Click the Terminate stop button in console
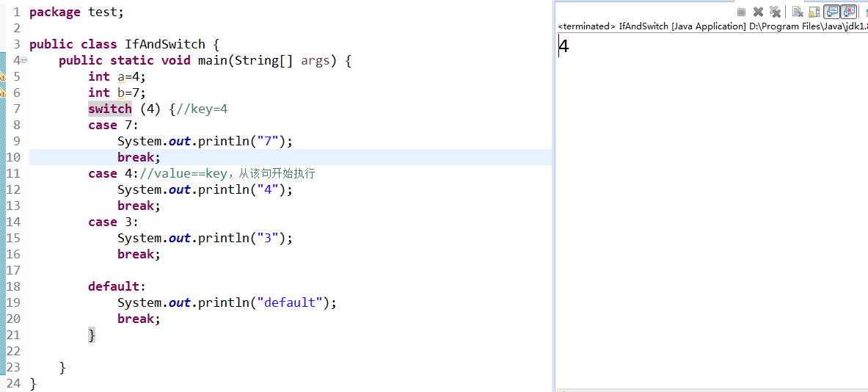The height and width of the screenshot is (392, 868). pos(741,12)
